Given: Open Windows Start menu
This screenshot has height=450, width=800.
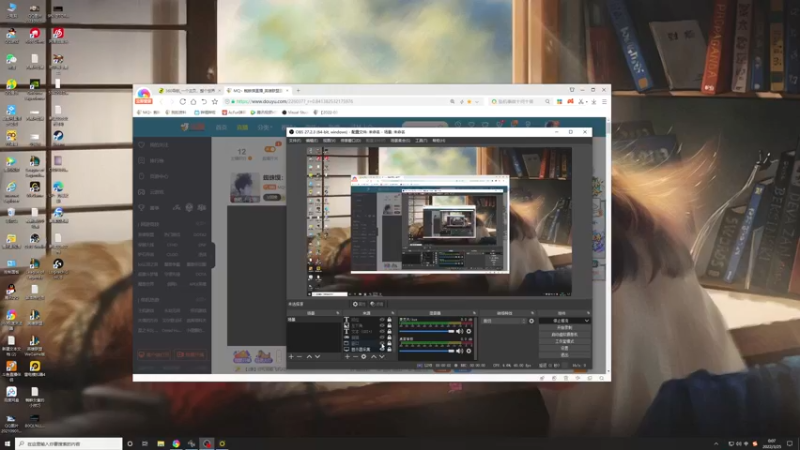Looking at the screenshot, I should pos(7,444).
